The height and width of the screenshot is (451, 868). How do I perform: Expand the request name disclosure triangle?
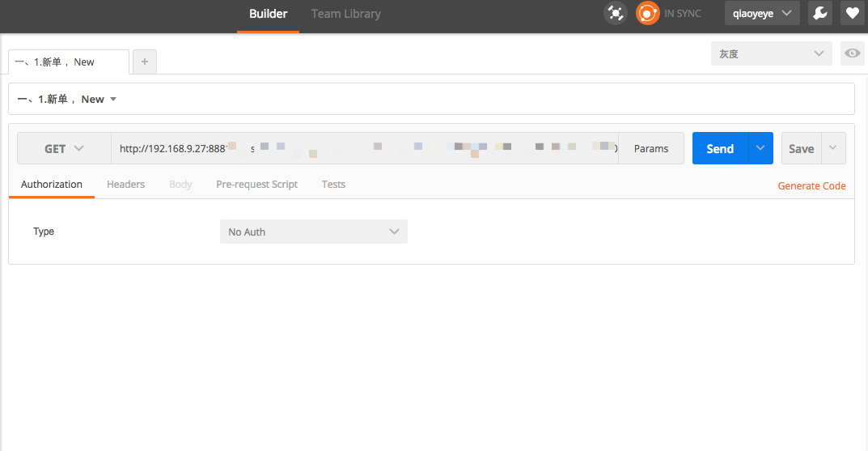[113, 99]
